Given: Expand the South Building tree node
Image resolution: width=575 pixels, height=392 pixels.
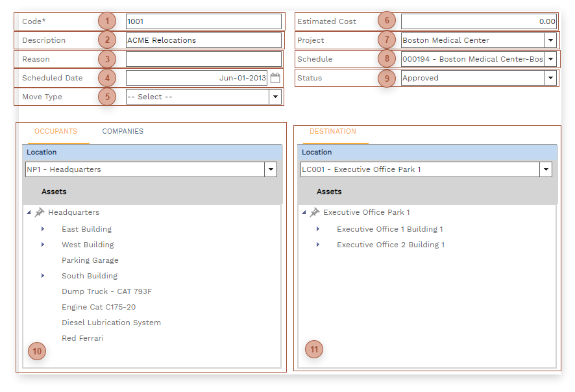Looking at the screenshot, I should 43,276.
